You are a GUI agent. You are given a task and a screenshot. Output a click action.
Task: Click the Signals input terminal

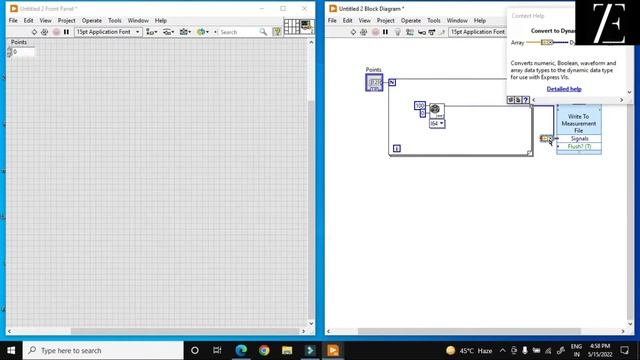[x=579, y=139]
